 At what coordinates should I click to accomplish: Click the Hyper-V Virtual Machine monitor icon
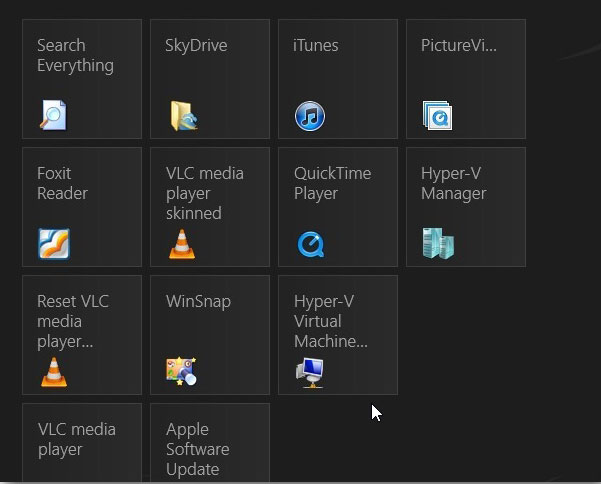tap(310, 373)
